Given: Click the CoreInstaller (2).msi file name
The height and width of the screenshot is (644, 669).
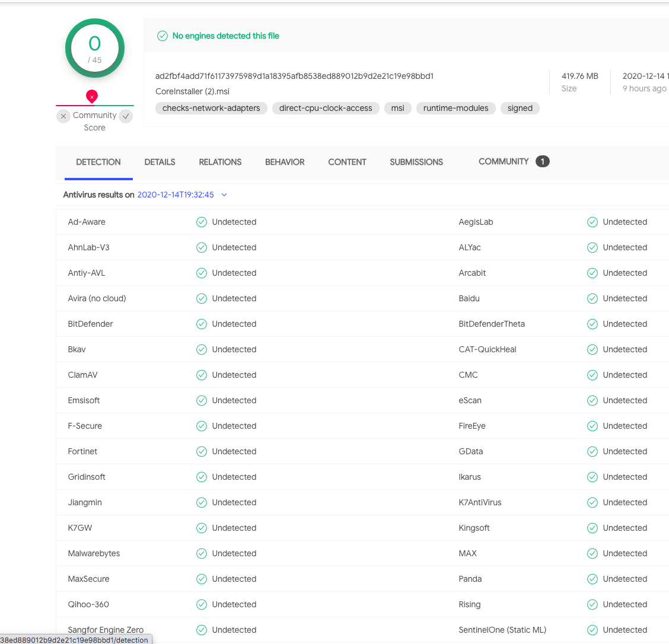Looking at the screenshot, I should pos(192,92).
